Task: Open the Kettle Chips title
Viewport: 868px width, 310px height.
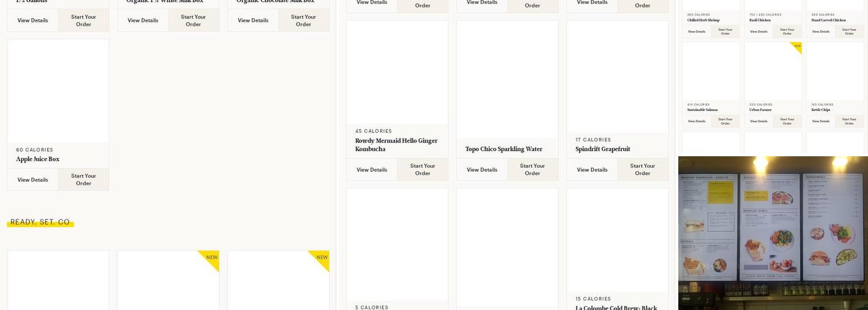Action: pyautogui.click(x=821, y=110)
